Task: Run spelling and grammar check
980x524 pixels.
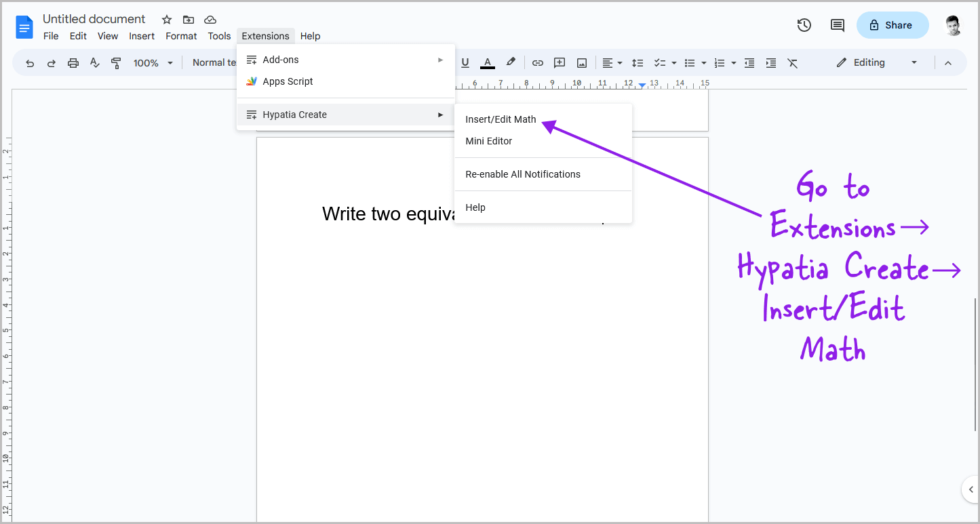Action: click(95, 63)
